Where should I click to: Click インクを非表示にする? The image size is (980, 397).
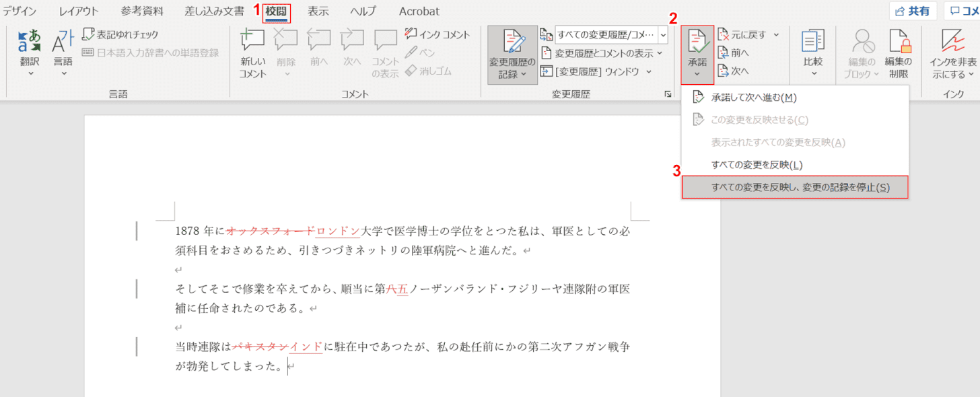click(x=954, y=54)
